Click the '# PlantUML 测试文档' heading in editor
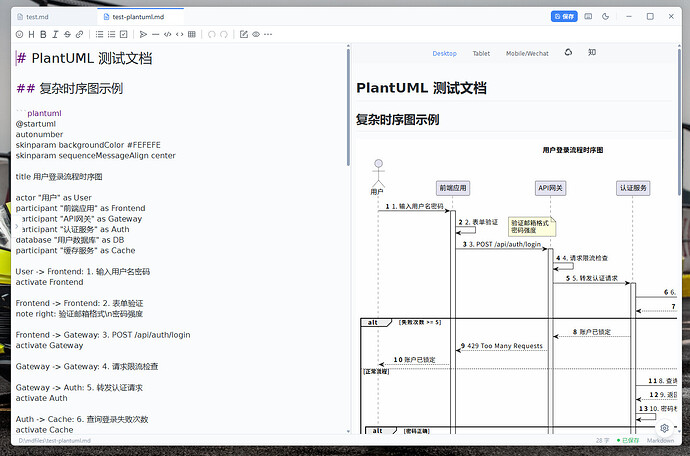Screen dimensions: 690x456 coord(84,58)
